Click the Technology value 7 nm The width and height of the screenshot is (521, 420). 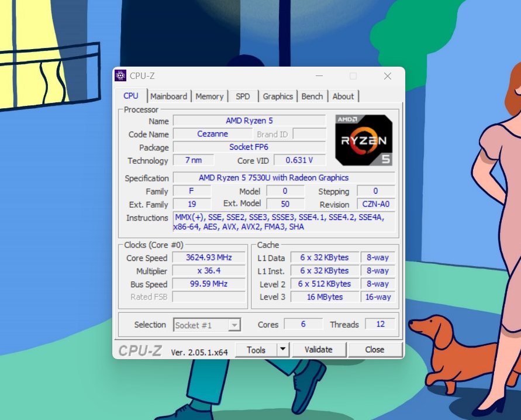tap(194, 160)
